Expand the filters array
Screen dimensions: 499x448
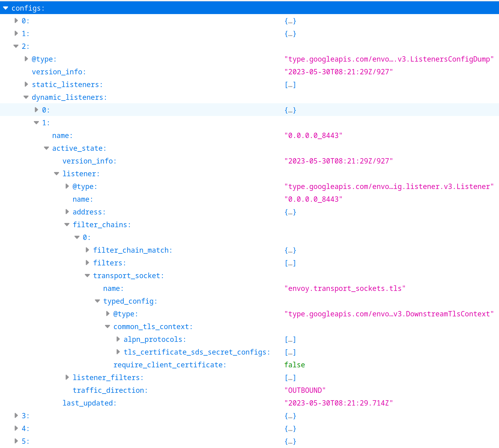[x=87, y=262]
